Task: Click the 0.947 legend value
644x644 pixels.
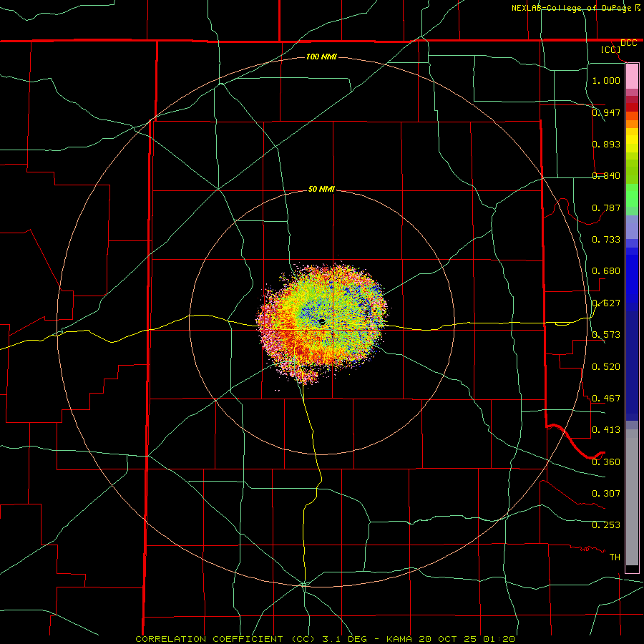Action: click(x=606, y=112)
